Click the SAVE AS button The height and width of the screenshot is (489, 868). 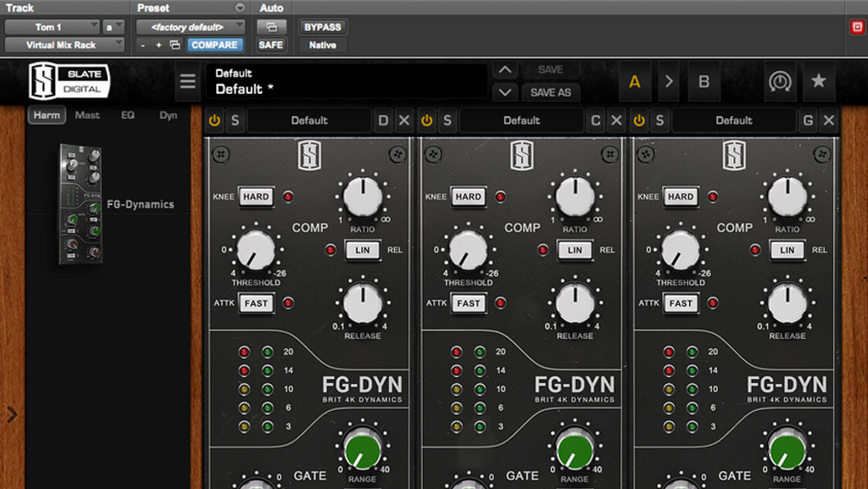pos(550,92)
